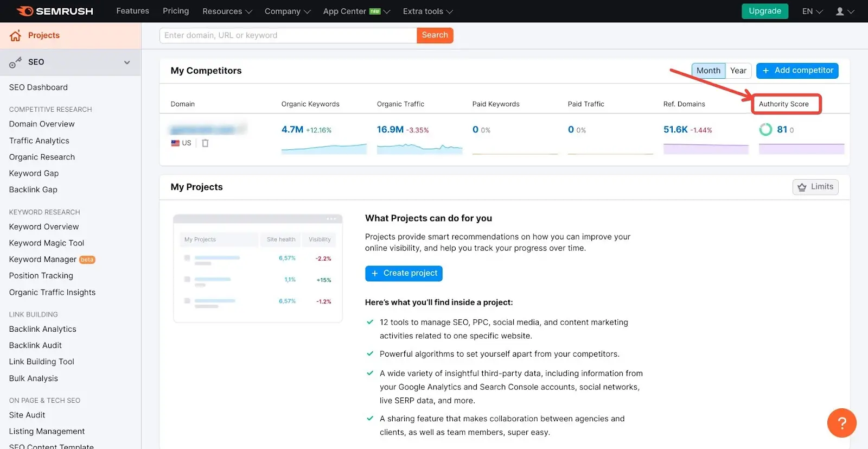Open Link Building Tool
The image size is (868, 449).
pyautogui.click(x=42, y=362)
